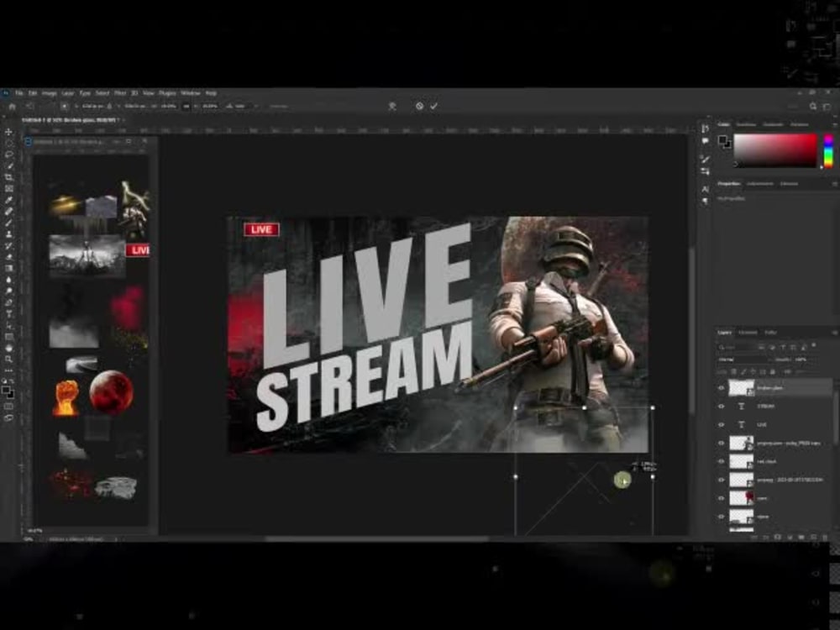This screenshot has width=840, height=630.
Task: Create a new group folder icon
Action: click(x=801, y=537)
